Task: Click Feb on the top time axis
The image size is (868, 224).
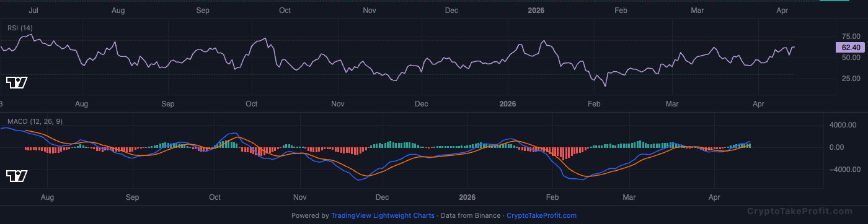Action: [621, 11]
